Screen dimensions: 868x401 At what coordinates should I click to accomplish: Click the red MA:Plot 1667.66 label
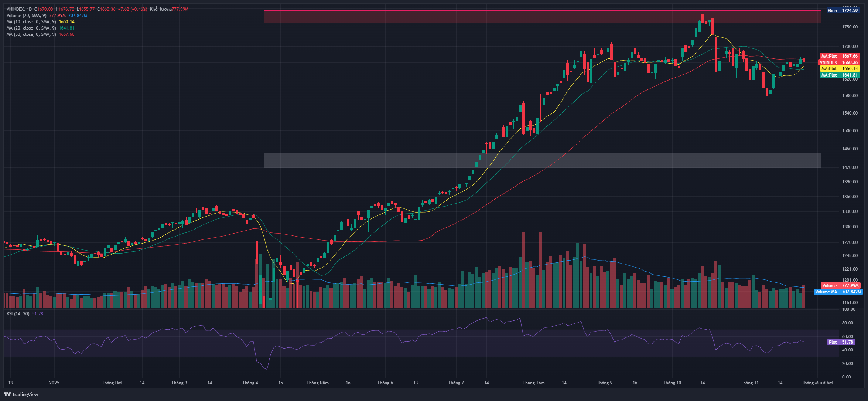(x=839, y=56)
